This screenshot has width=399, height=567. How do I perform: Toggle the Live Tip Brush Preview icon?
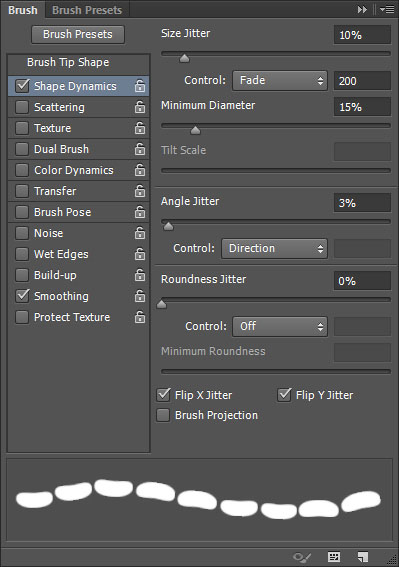302,557
